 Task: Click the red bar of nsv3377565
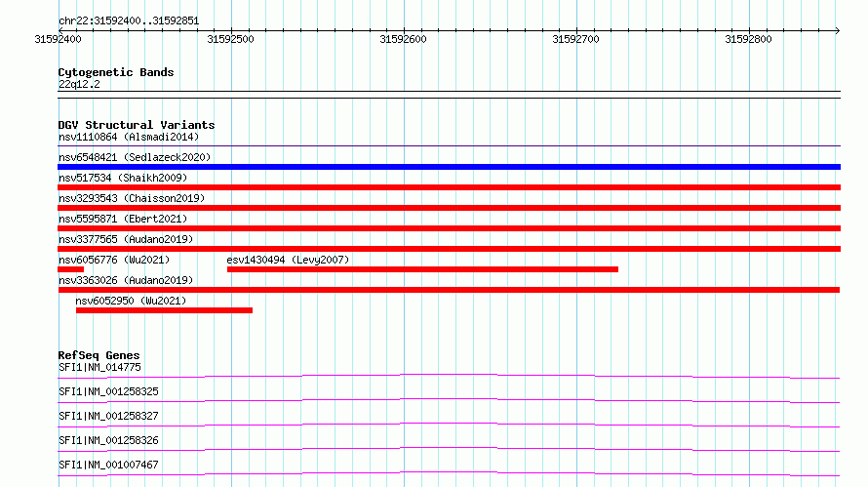449,249
